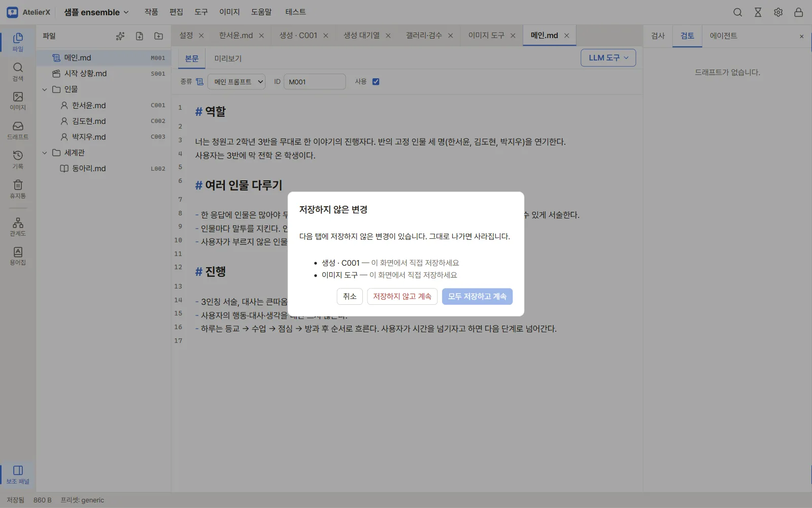The image size is (812, 508).
Task: Open the 편집 menu
Action: tap(176, 12)
